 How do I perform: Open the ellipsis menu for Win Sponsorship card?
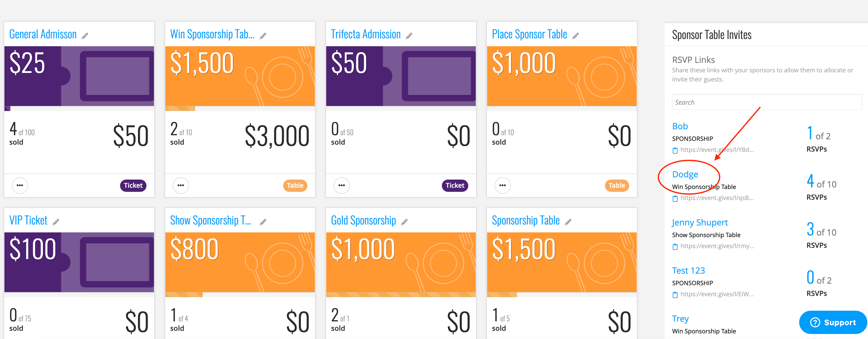click(x=181, y=185)
